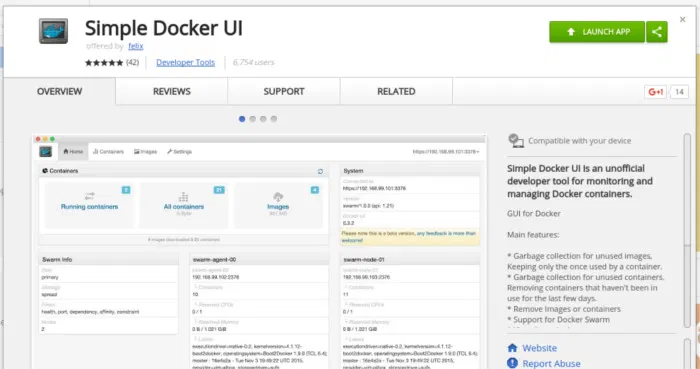This screenshot has height=369, width=700.
Task: Click the swarm-node-01 panel header
Action: (x=410, y=260)
